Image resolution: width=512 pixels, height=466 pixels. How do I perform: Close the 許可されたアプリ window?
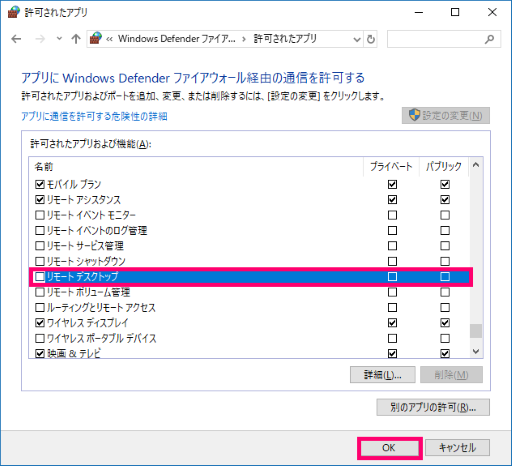(492, 12)
